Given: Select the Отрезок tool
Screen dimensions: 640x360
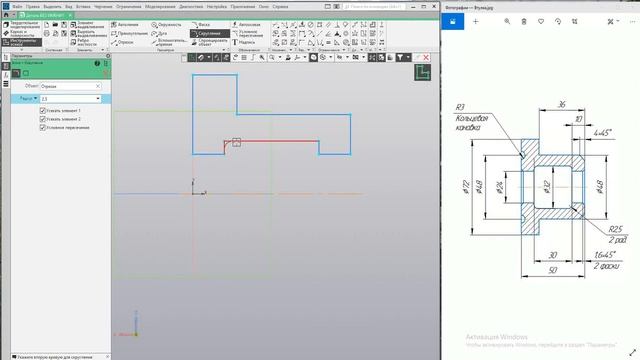Looking at the screenshot, I should [x=122, y=42].
